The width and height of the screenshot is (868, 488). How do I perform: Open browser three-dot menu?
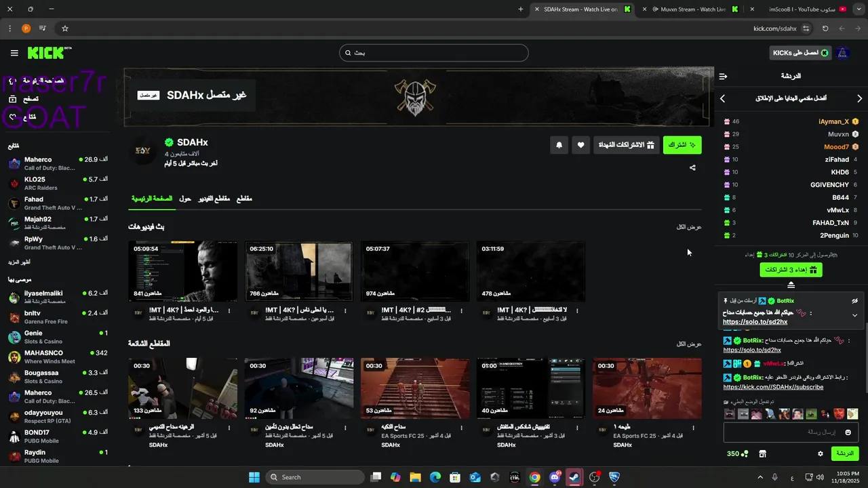click(x=9, y=28)
